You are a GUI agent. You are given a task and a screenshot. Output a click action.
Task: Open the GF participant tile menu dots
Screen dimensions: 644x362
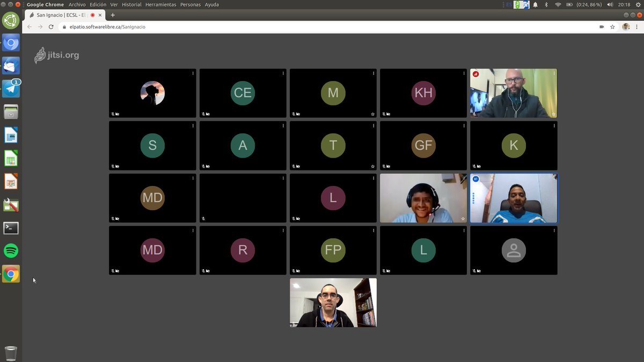(x=464, y=125)
